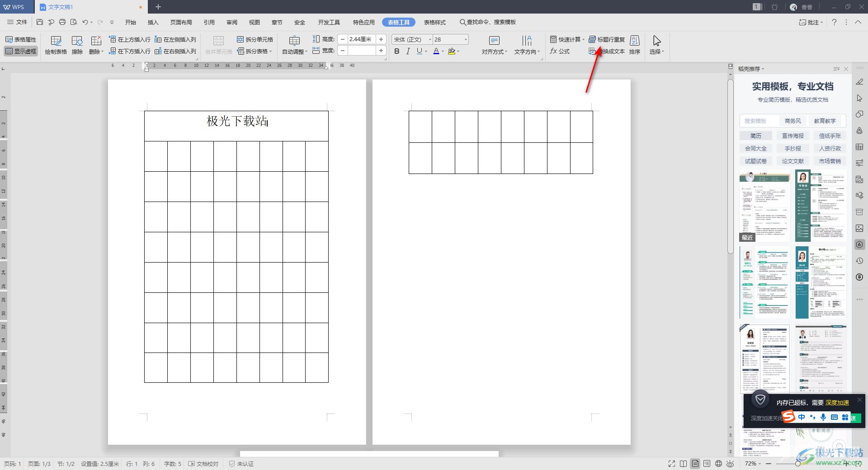This screenshot has height=470, width=868.
Task: Switch to reading layout view icon
Action: pyautogui.click(x=683, y=464)
